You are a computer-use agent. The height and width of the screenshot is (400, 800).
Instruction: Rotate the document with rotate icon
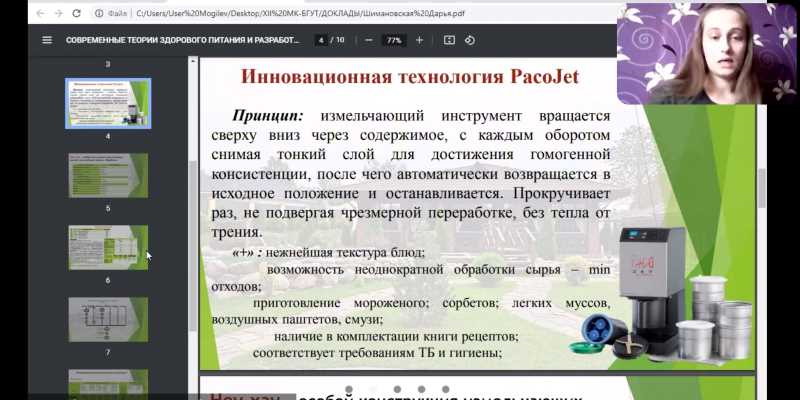click(470, 40)
